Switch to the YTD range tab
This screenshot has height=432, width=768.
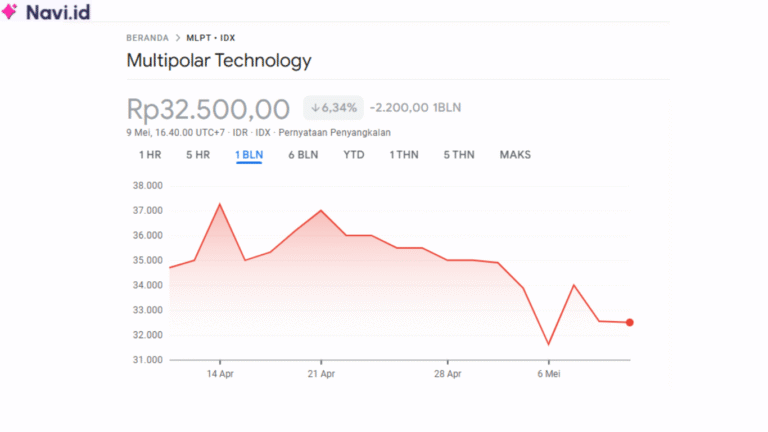pos(354,155)
